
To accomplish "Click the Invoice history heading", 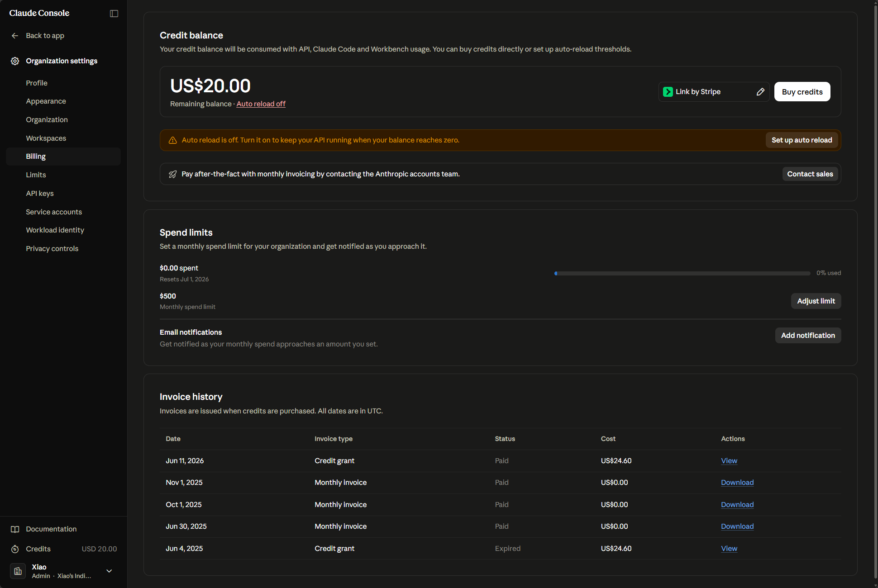I will 191,397.
